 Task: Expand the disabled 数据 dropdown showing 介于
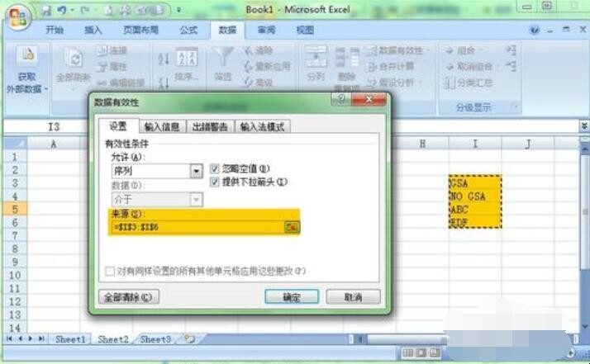[x=196, y=199]
